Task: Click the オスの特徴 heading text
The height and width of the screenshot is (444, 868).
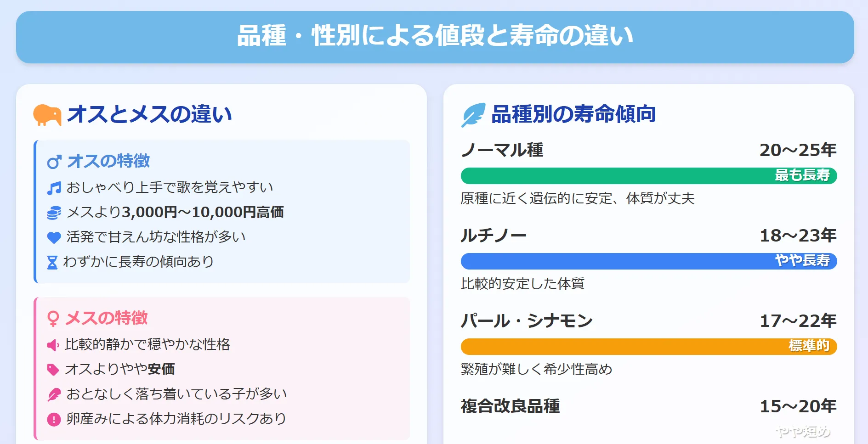Action: click(108, 161)
